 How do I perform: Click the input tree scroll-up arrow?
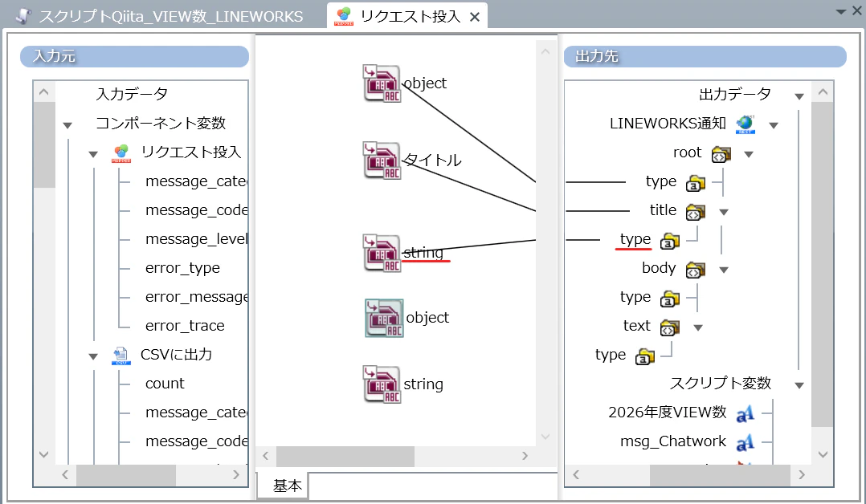tap(44, 91)
